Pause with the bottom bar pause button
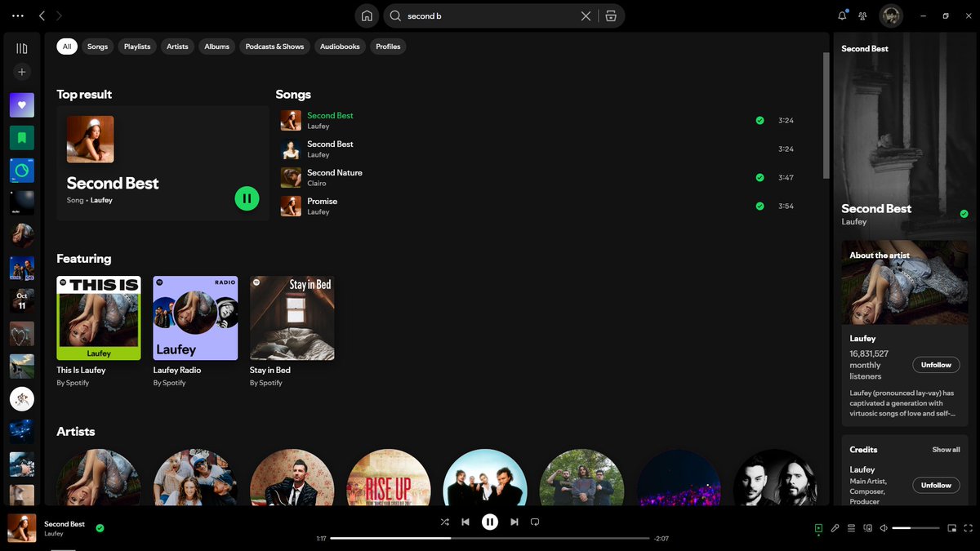 490,522
